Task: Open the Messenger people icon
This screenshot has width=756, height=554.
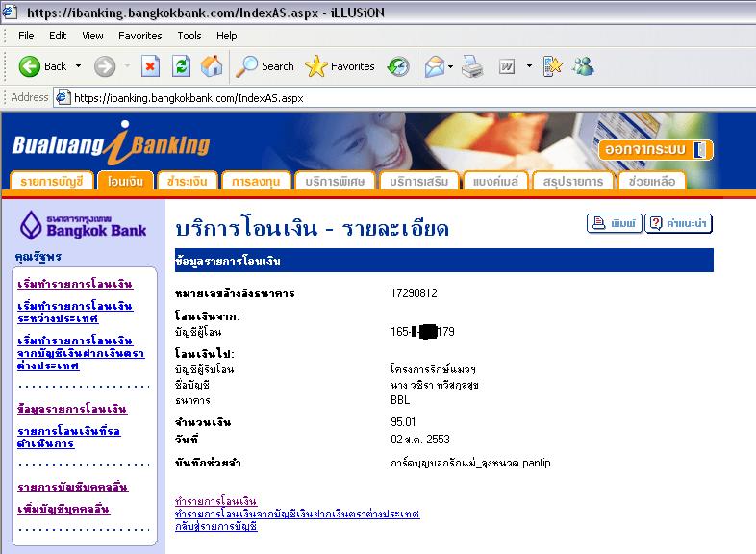Action: click(x=584, y=66)
